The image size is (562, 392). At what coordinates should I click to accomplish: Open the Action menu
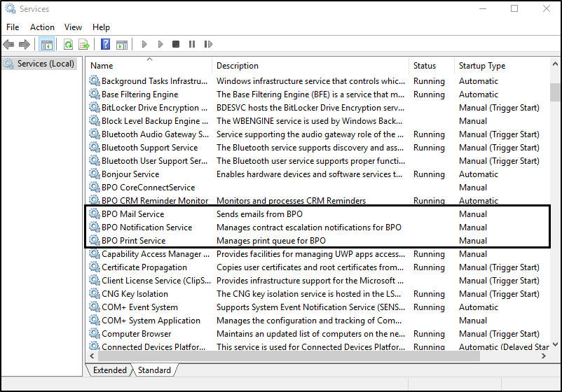pos(42,27)
